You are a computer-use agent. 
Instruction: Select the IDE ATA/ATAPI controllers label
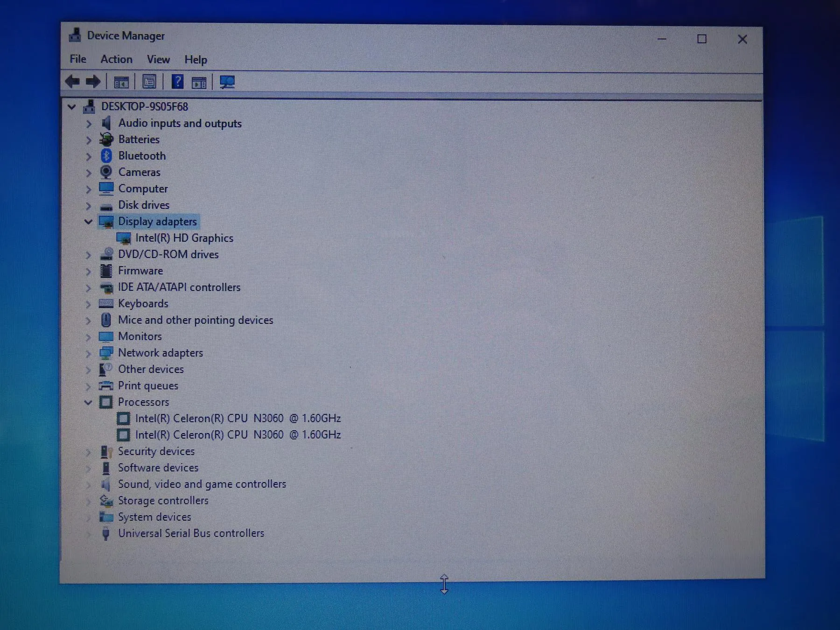coord(179,287)
